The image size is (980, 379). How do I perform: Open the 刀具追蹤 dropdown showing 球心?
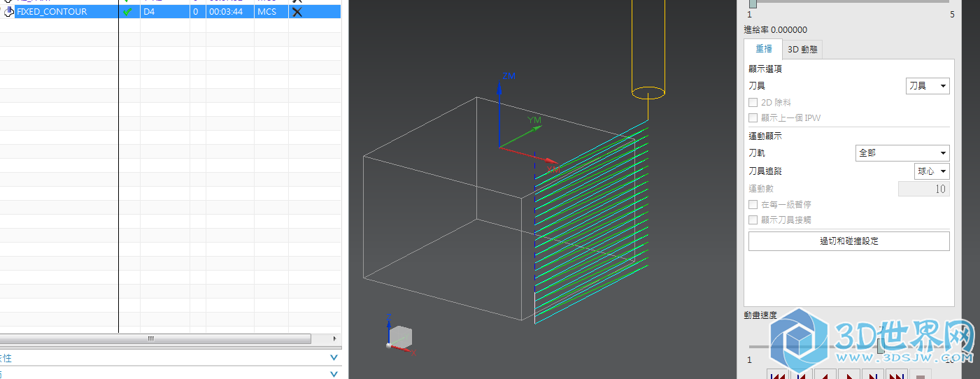tap(932, 171)
